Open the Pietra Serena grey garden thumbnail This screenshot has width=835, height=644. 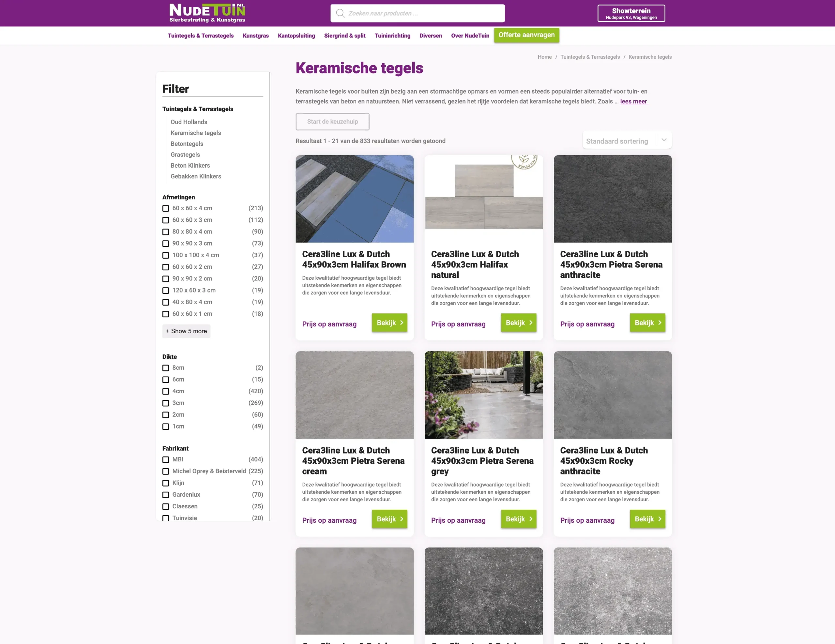point(483,395)
